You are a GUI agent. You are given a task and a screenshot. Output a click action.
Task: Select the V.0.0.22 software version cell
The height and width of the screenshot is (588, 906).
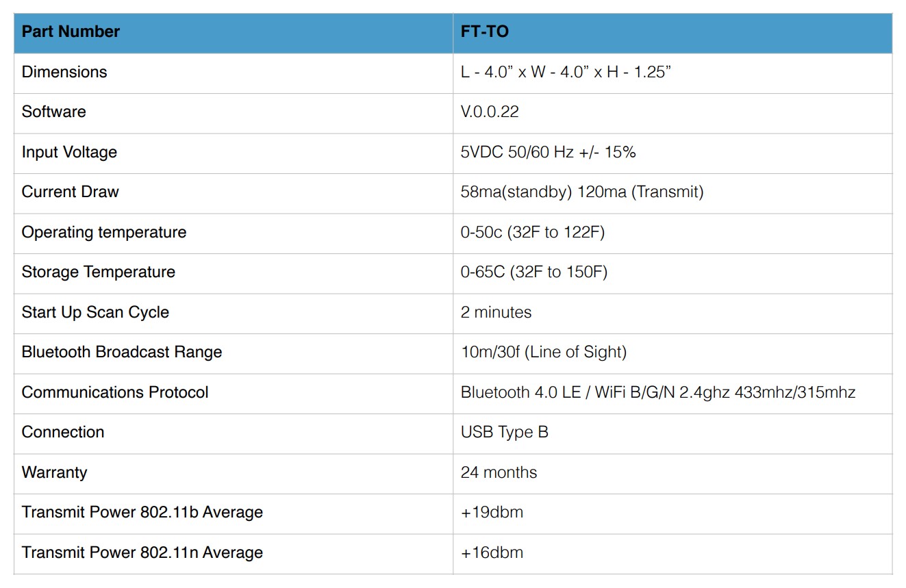pyautogui.click(x=672, y=113)
